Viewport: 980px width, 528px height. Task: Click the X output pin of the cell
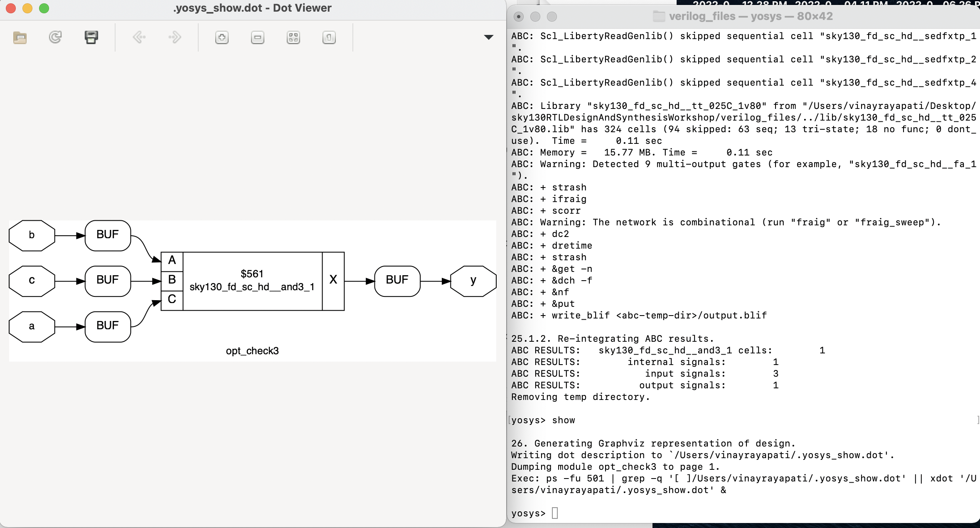(x=333, y=280)
